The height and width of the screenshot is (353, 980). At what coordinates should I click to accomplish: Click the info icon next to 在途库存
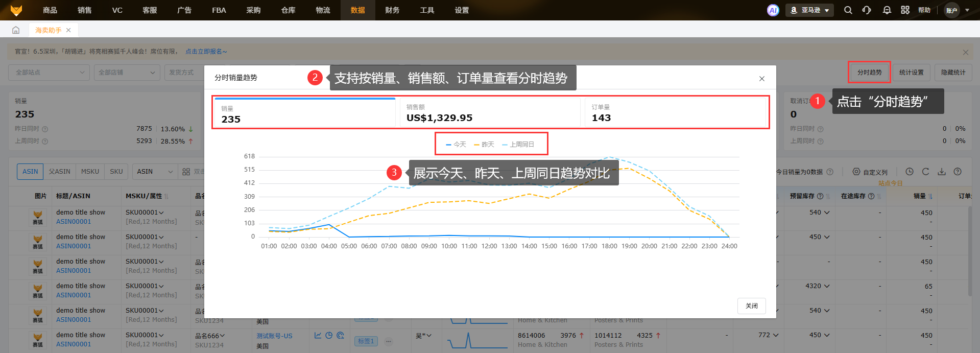[x=871, y=196]
